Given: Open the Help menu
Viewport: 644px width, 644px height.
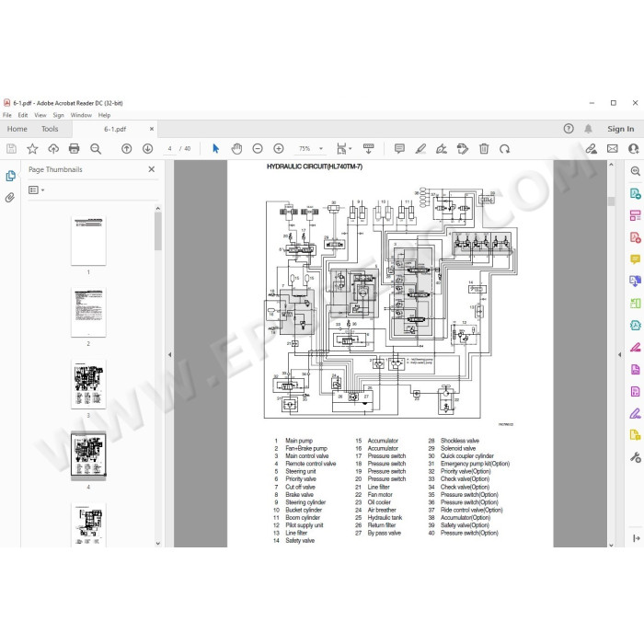Looking at the screenshot, I should click(104, 115).
